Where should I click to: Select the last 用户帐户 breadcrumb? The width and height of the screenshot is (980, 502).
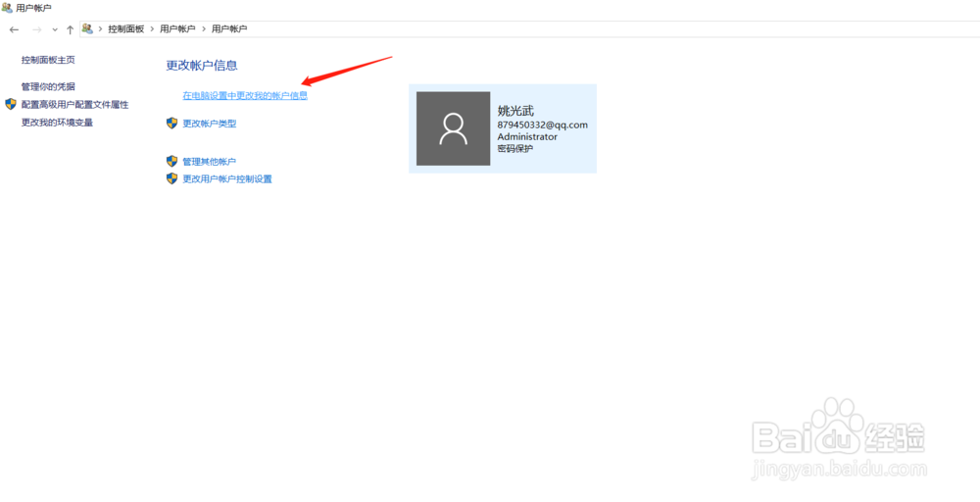pos(229,28)
